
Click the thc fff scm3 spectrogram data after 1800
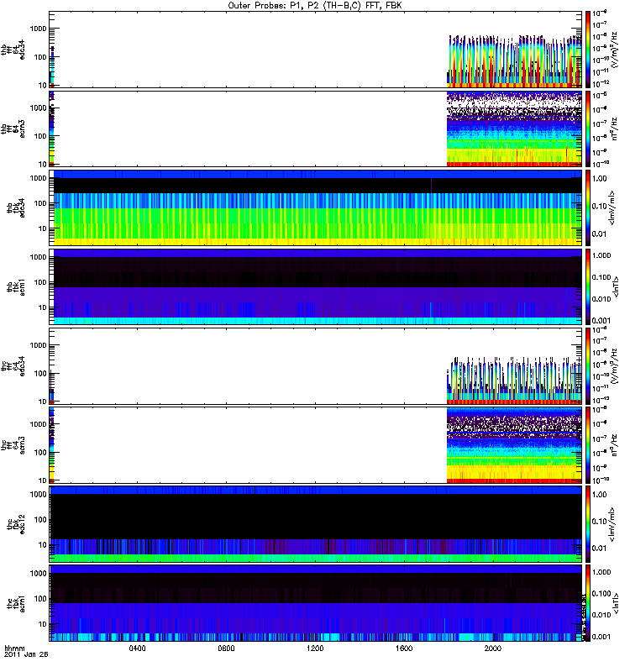(x=514, y=445)
